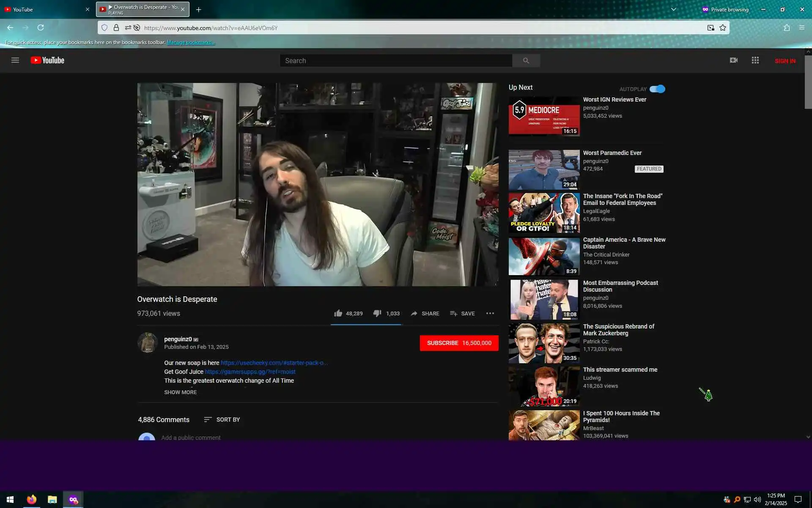Click the thumbs up like icon
812x508 pixels.
click(338, 313)
